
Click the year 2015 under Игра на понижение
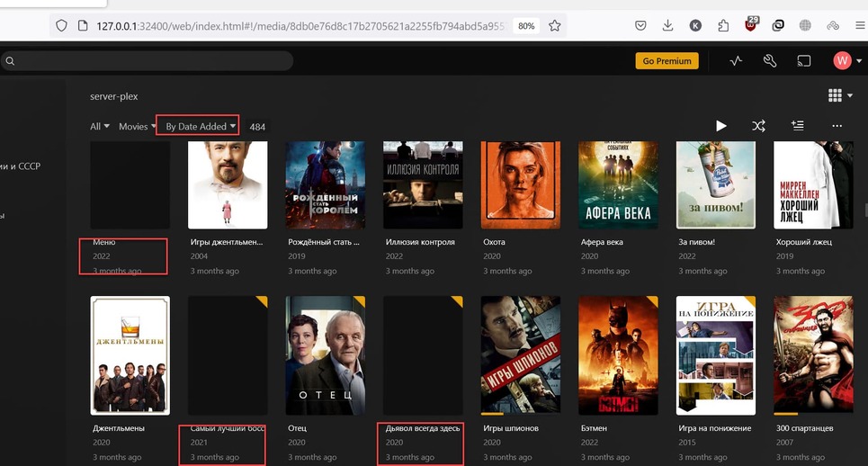(687, 443)
